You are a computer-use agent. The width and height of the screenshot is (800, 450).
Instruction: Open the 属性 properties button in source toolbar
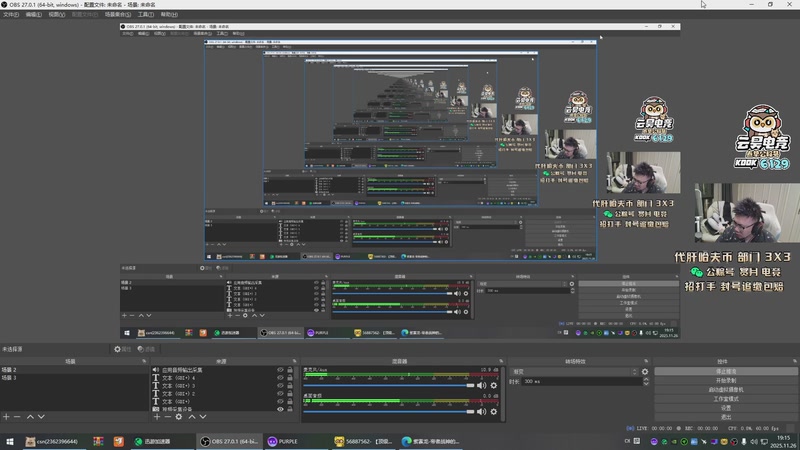122,349
